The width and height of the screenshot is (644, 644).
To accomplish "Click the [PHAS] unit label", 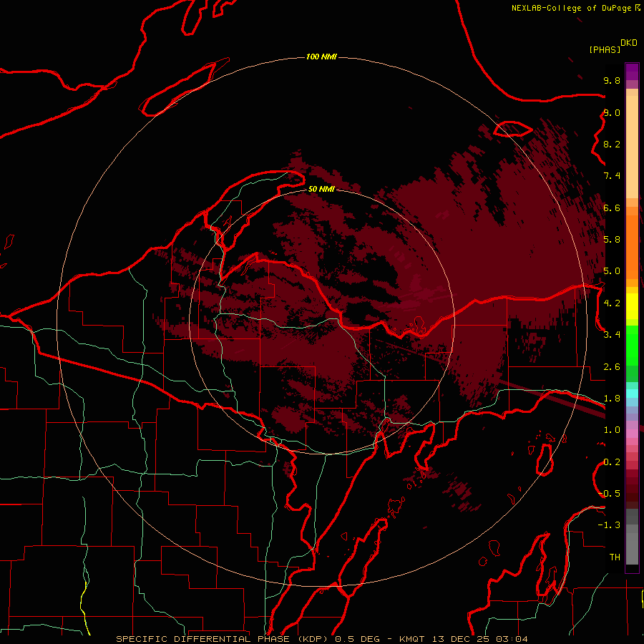I will tap(605, 49).
